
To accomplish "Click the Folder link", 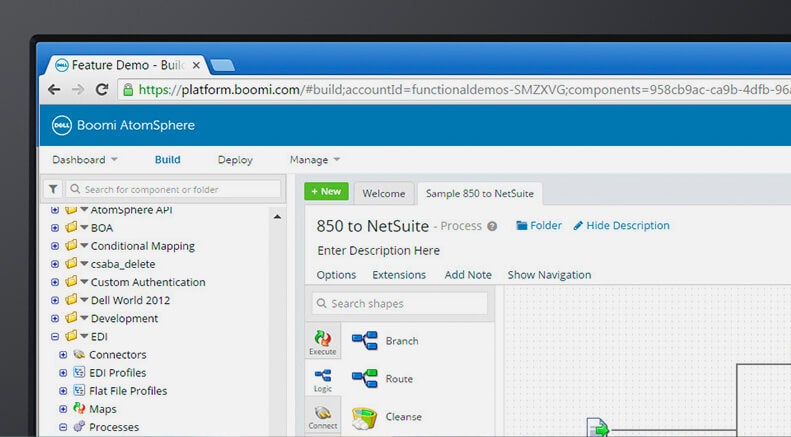I will (x=539, y=226).
